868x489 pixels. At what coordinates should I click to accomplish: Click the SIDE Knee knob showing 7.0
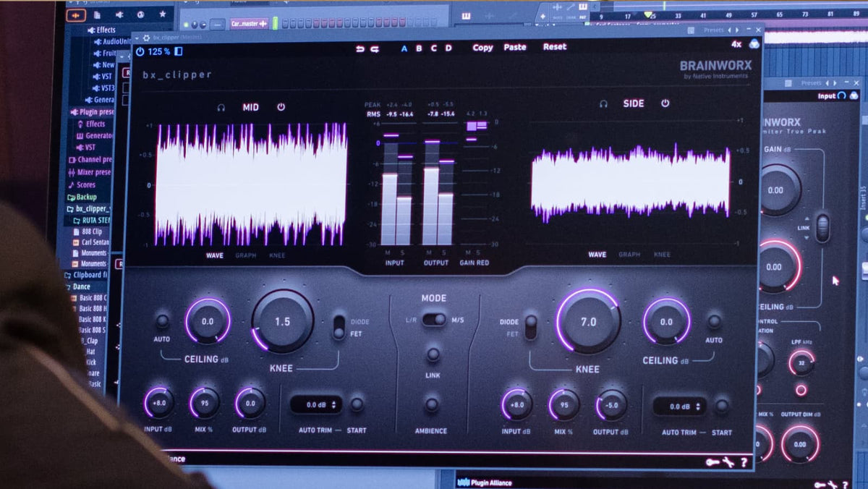click(588, 321)
